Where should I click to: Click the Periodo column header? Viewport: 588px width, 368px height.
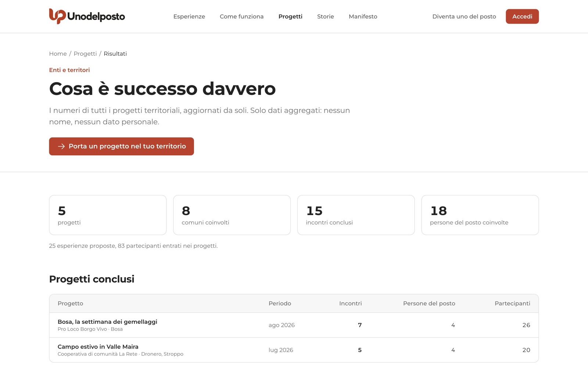[280, 304]
